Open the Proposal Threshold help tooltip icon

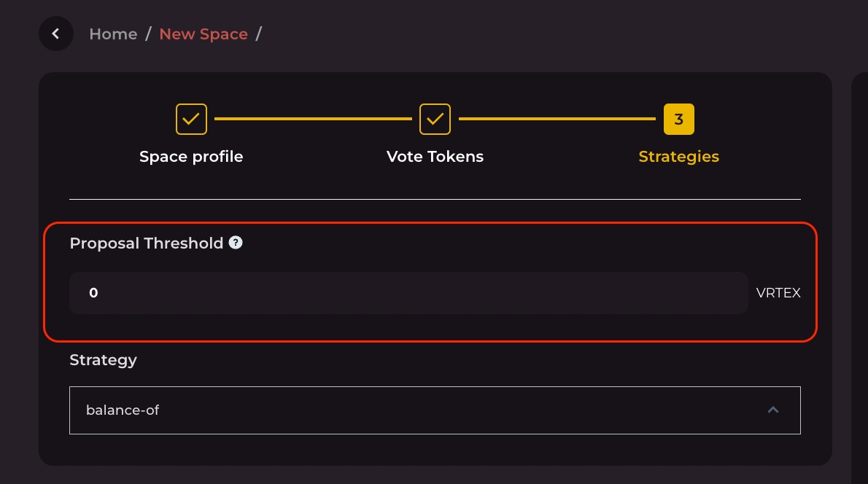point(236,243)
